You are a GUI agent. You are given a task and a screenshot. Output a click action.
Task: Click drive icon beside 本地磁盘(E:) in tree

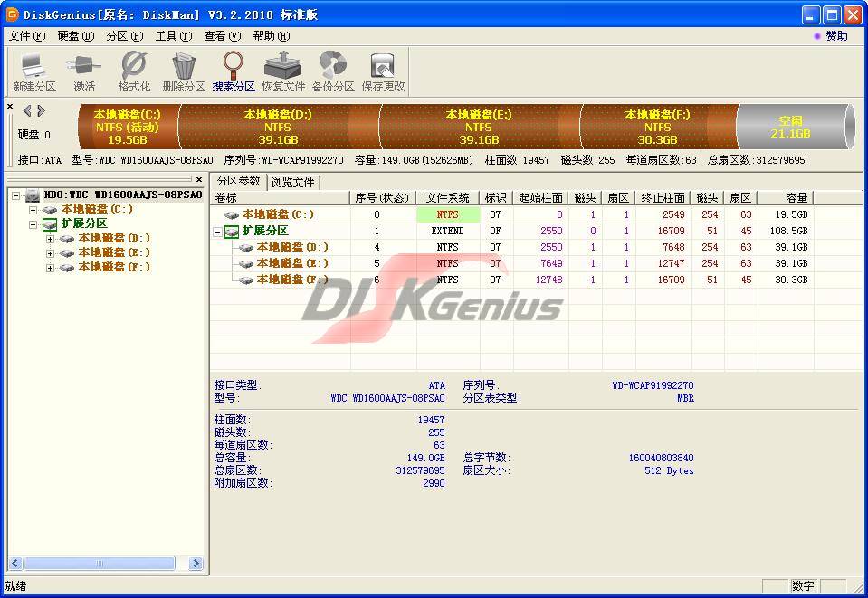pos(67,252)
